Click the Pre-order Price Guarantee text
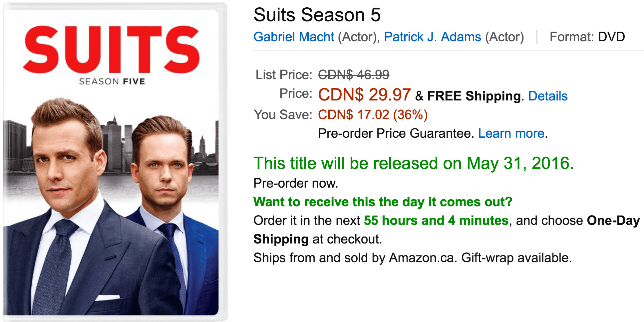644x322 pixels. coord(396,133)
